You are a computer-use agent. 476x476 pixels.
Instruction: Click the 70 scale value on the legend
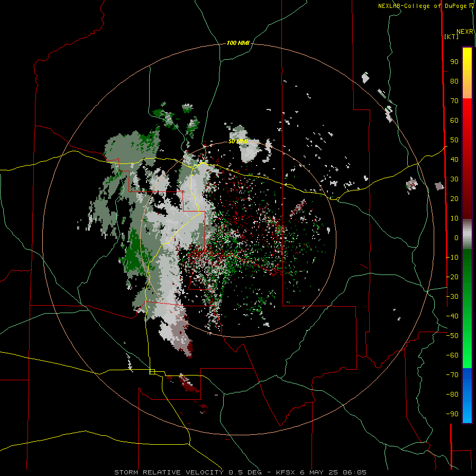[454, 101]
